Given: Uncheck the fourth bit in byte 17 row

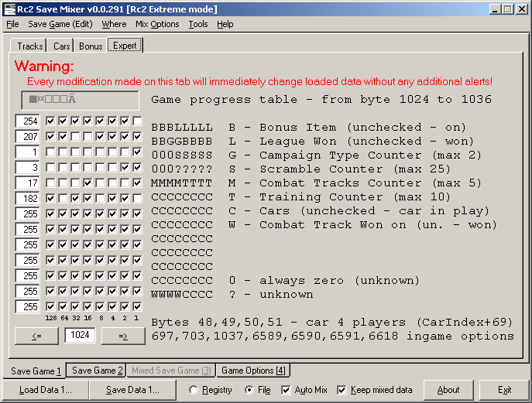Looking at the screenshot, I should (88, 183).
